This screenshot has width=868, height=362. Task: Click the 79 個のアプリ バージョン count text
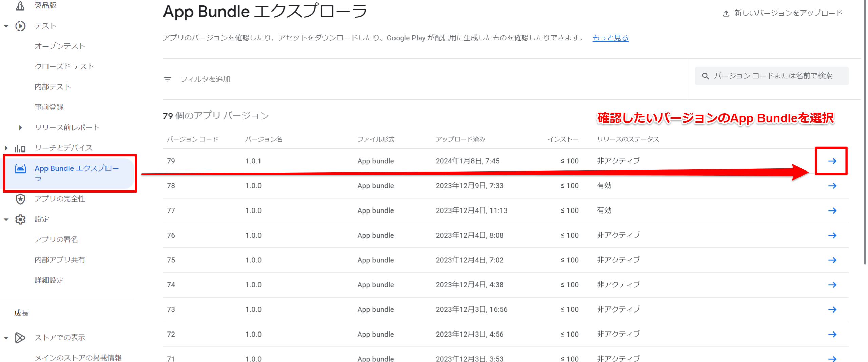tap(216, 116)
